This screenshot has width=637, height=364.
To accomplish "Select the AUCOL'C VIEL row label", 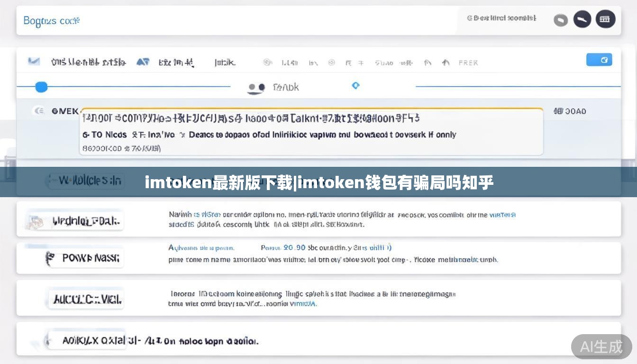I will click(x=87, y=300).
